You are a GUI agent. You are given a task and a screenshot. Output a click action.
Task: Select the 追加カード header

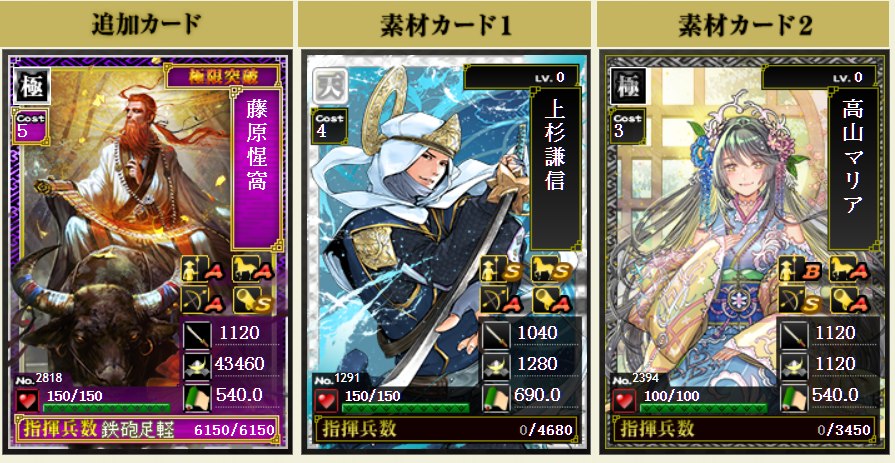pos(147,25)
